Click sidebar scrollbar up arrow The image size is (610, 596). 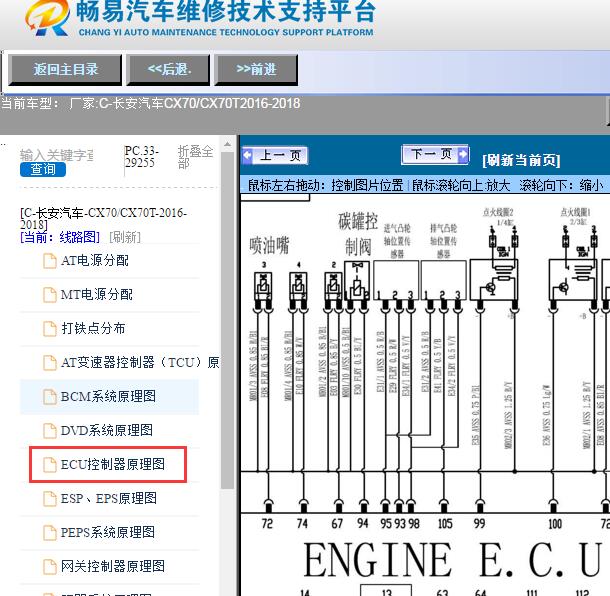coord(228,144)
